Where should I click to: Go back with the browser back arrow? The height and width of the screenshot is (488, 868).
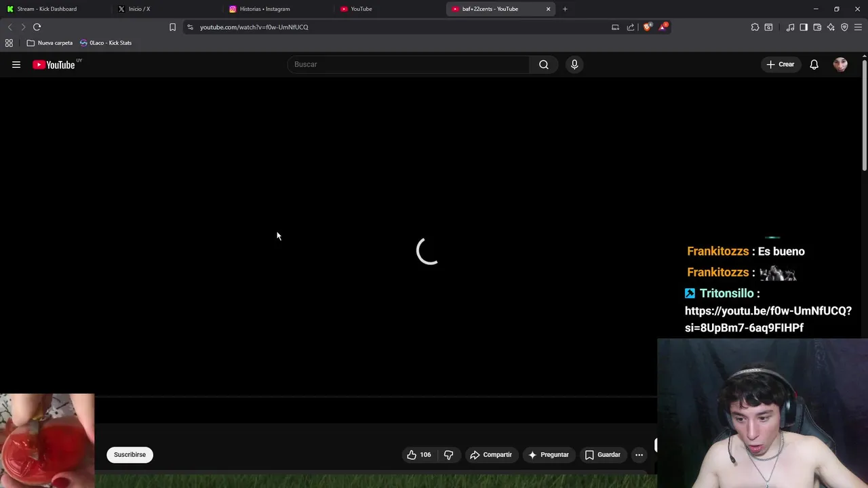click(x=9, y=27)
